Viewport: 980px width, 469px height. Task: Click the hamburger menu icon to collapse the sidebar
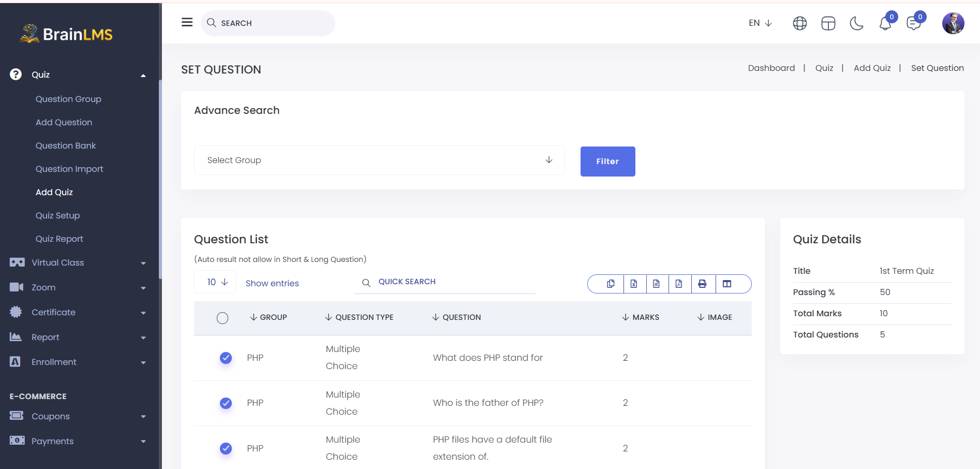[x=187, y=22]
